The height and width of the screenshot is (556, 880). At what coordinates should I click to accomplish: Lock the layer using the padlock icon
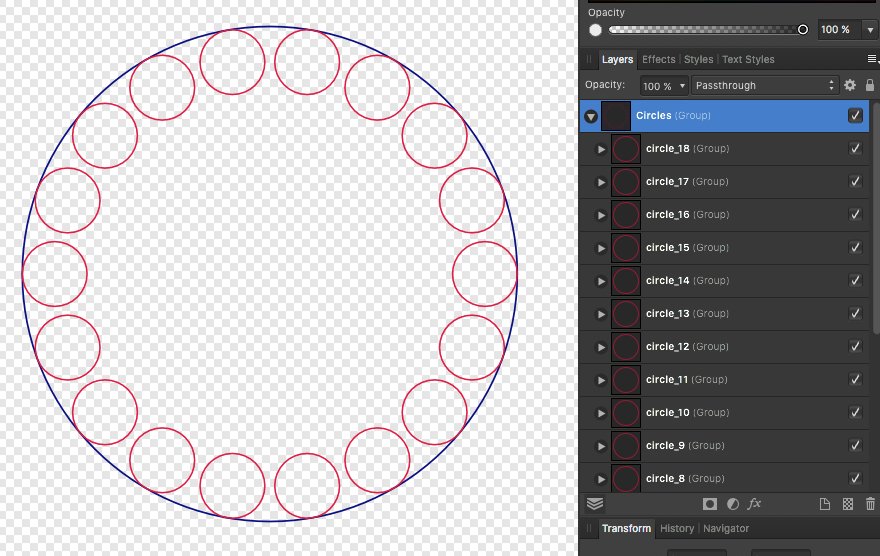[x=870, y=86]
